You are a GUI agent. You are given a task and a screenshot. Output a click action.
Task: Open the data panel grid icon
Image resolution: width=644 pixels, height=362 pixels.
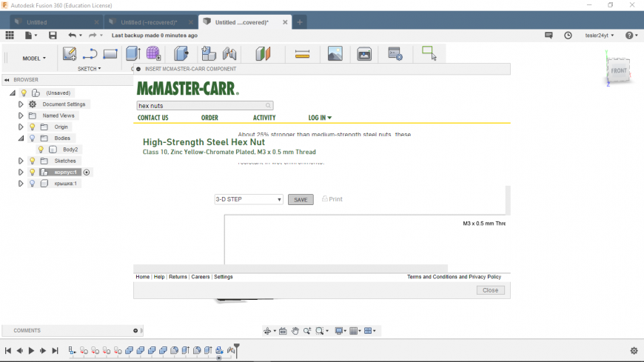(x=10, y=36)
